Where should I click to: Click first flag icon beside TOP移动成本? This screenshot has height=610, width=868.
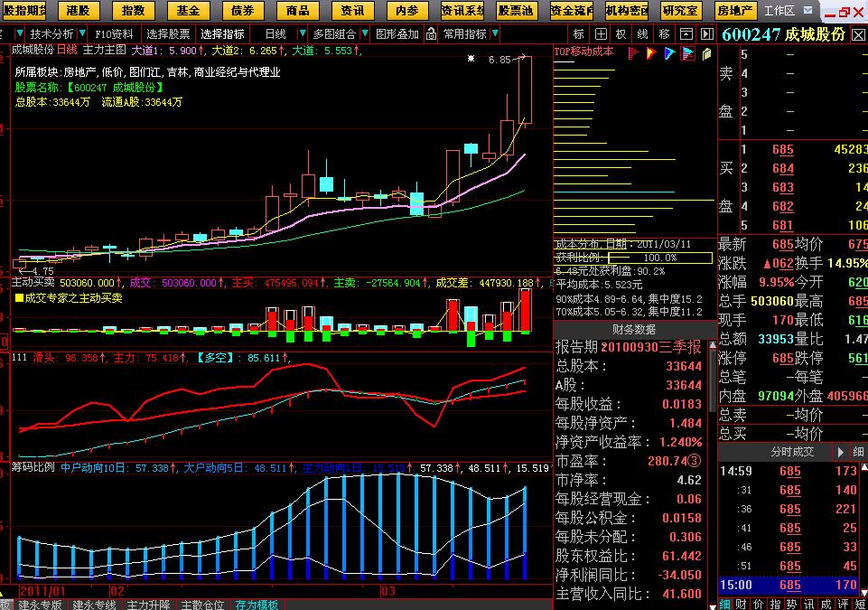[x=633, y=53]
